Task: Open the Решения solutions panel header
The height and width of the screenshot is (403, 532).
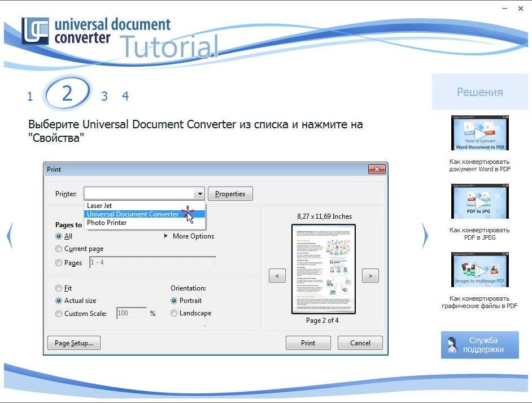Action: tap(479, 92)
